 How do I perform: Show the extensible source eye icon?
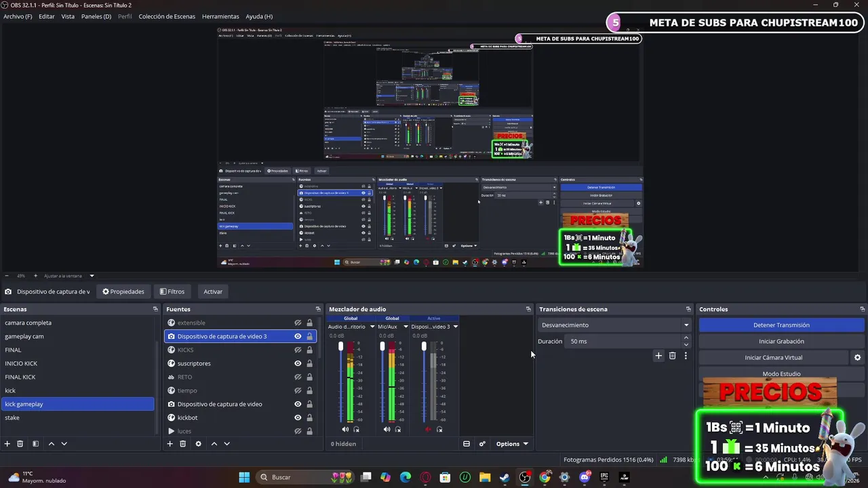298,323
